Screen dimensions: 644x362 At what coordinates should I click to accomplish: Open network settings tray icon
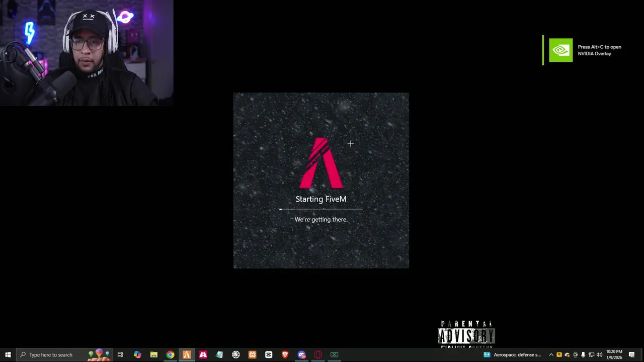[591, 354]
